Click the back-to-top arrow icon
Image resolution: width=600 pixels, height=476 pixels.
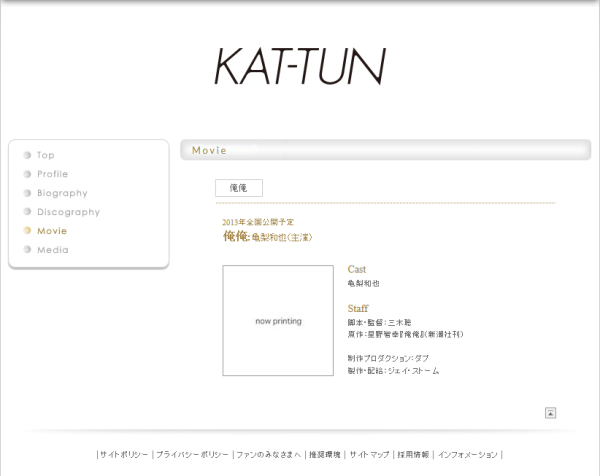(550, 413)
